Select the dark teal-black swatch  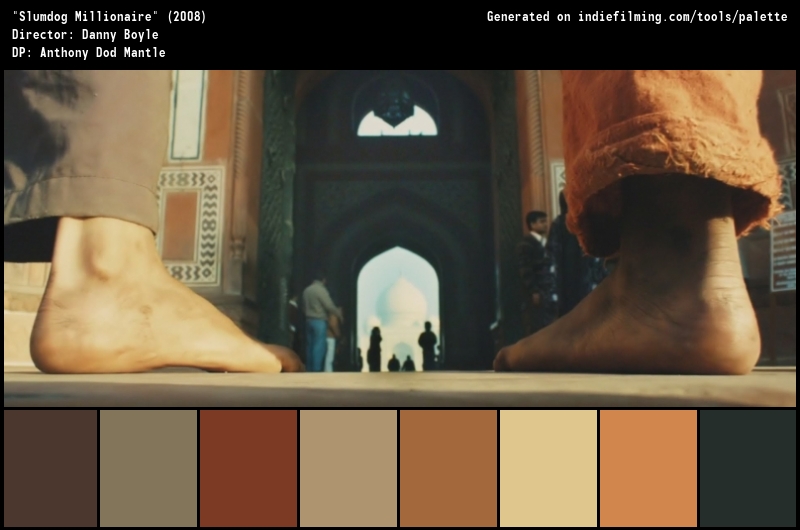[x=747, y=468]
